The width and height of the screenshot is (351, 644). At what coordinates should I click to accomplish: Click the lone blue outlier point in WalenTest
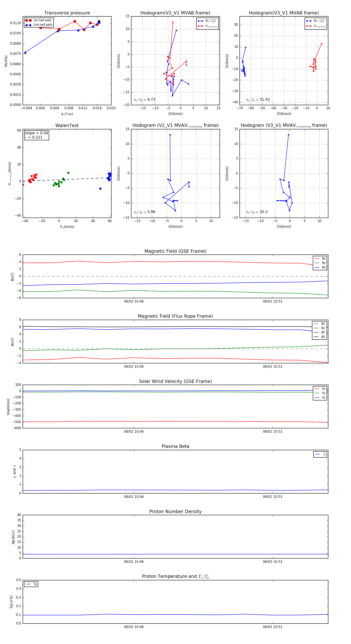pyautogui.click(x=100, y=189)
